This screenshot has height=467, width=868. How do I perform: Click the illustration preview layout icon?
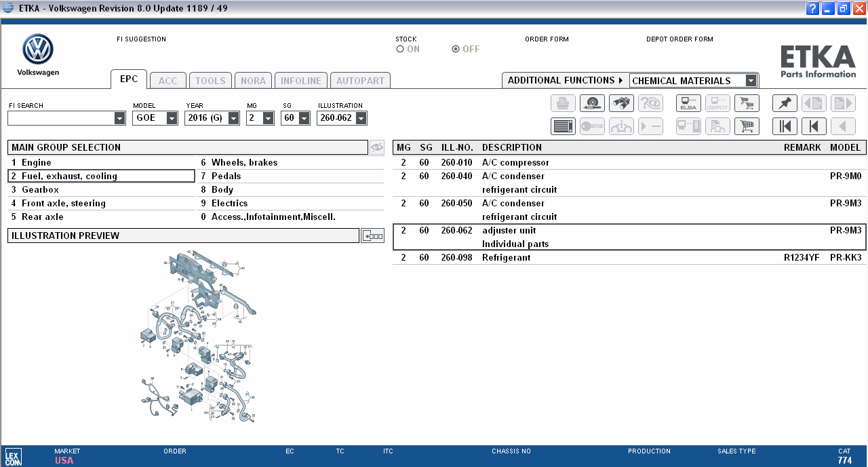[372, 236]
